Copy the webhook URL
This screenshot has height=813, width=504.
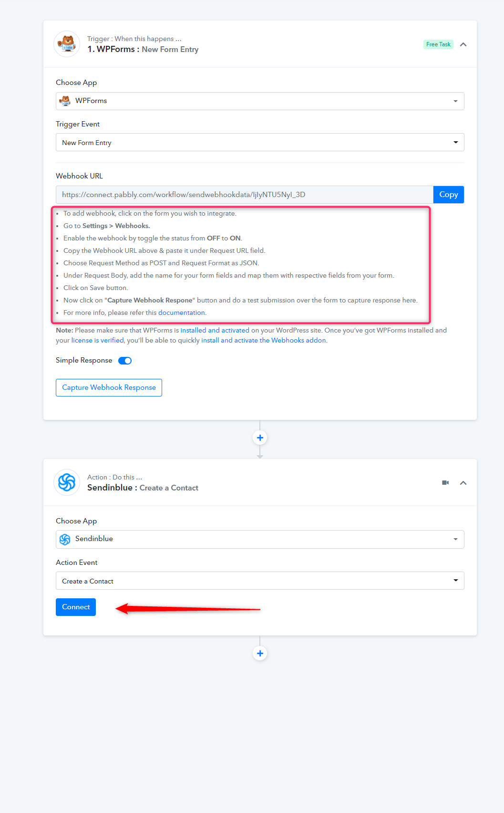click(x=449, y=195)
